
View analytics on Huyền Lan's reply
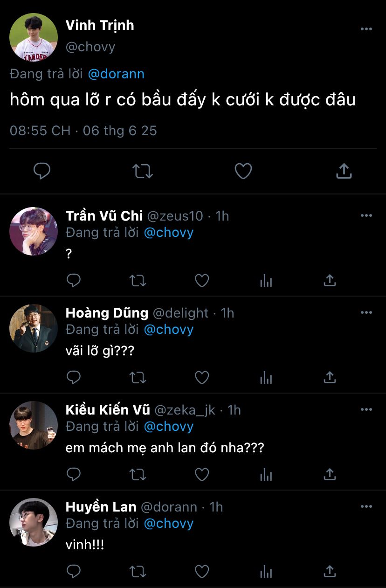266,571
